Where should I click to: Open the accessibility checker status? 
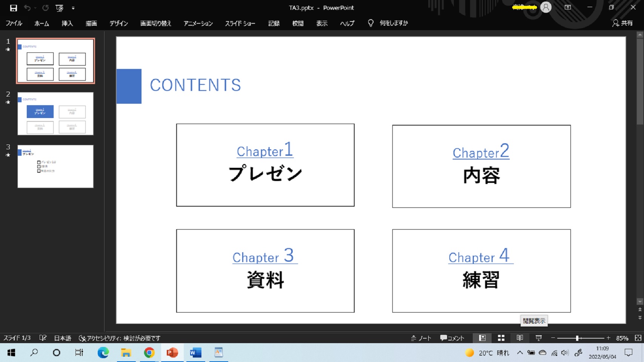coord(120,338)
